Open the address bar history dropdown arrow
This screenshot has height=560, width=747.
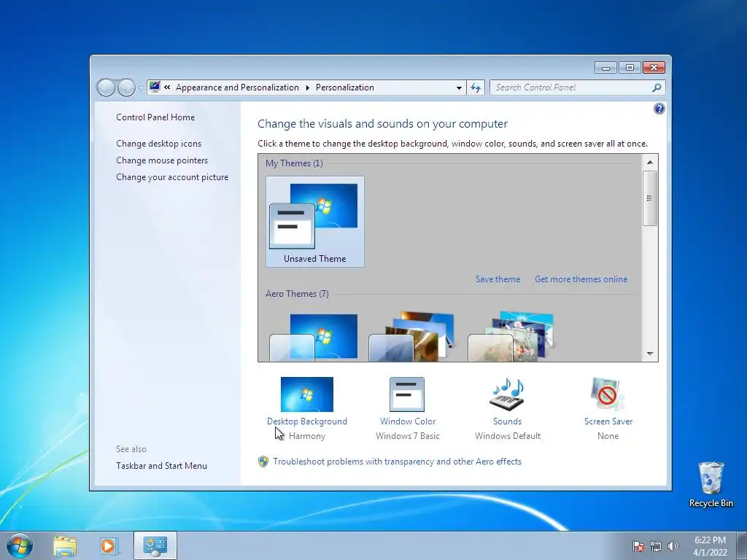point(459,87)
